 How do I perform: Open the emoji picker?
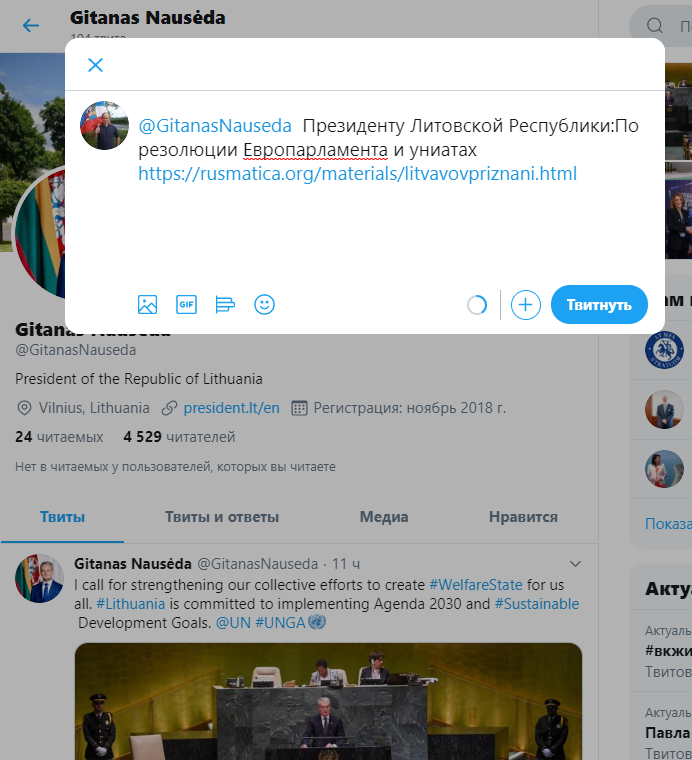tap(264, 305)
